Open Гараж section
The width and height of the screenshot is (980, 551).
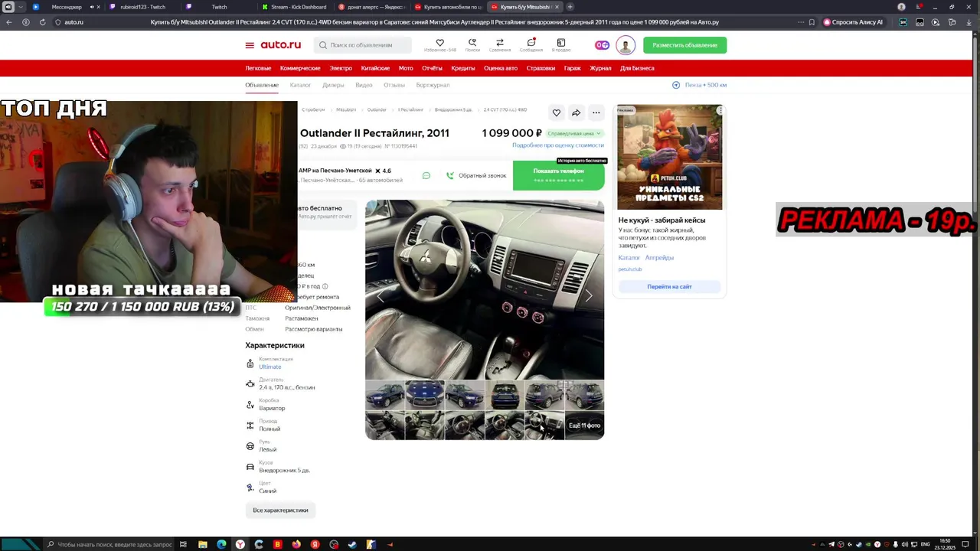tap(573, 68)
